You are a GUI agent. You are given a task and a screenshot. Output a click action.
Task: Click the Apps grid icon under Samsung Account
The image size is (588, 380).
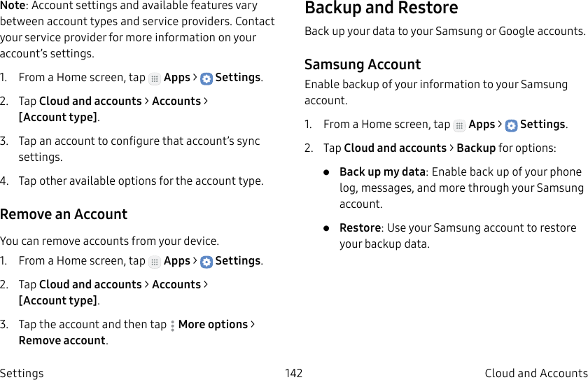[459, 126]
